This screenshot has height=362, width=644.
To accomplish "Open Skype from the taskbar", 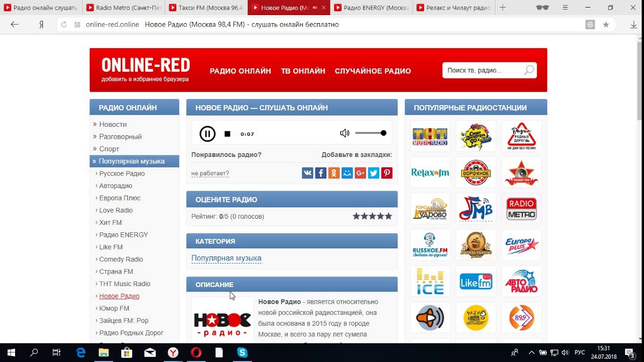I will (243, 352).
